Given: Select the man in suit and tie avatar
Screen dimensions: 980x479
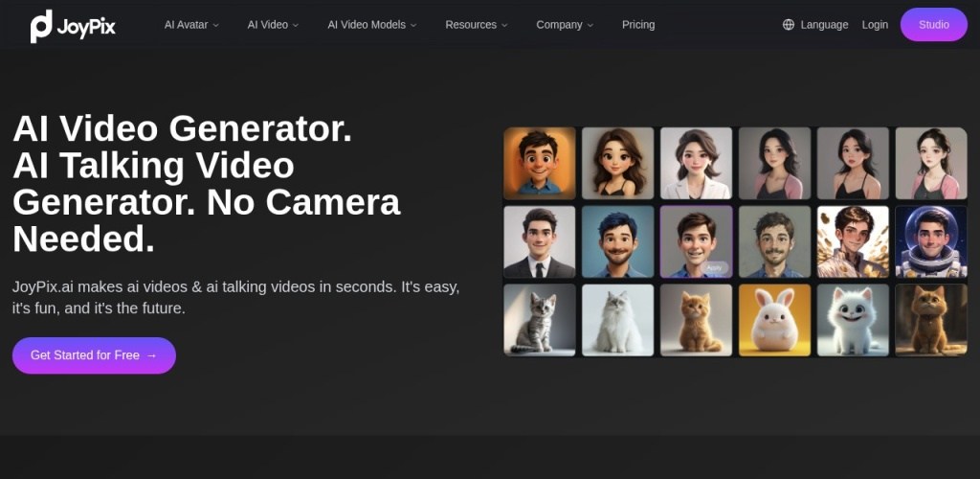Looking at the screenshot, I should pos(540,241).
